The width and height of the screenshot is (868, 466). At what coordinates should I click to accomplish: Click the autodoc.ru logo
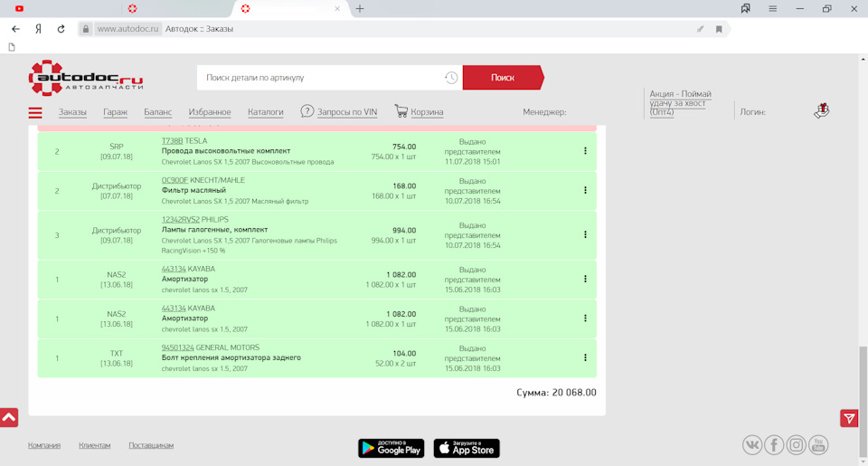coord(86,78)
